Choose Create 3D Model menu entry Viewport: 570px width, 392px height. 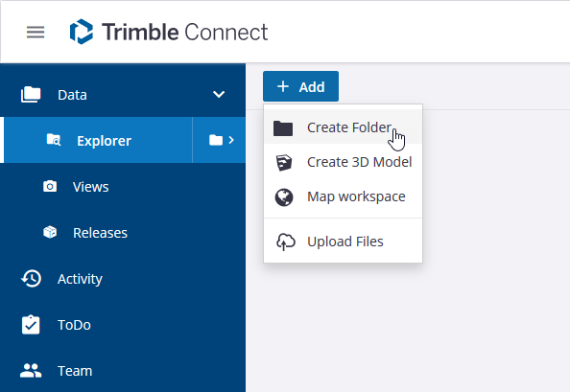[x=343, y=162]
